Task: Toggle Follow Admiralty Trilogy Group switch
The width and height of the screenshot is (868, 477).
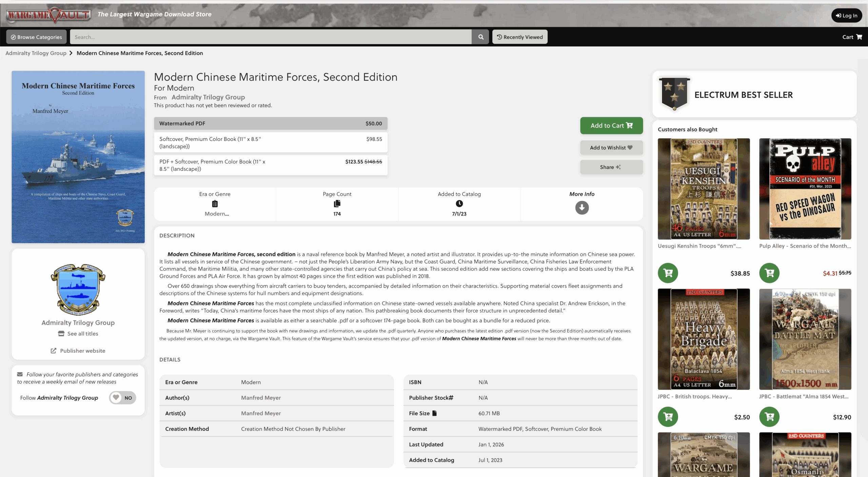Action: (x=122, y=398)
